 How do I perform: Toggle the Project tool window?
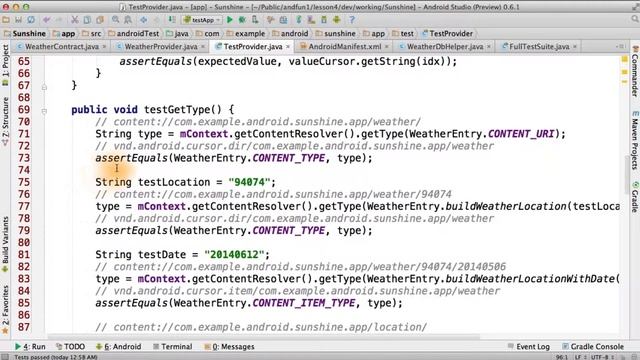5,64
